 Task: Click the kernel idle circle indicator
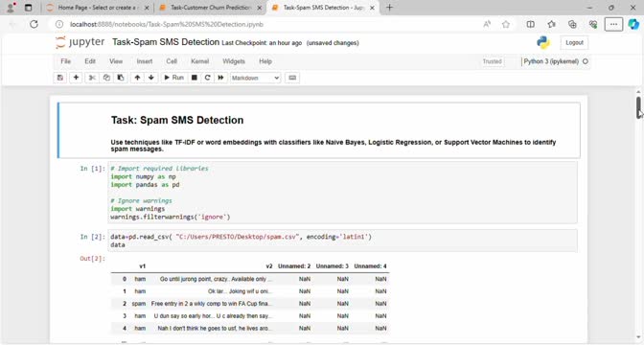click(586, 61)
